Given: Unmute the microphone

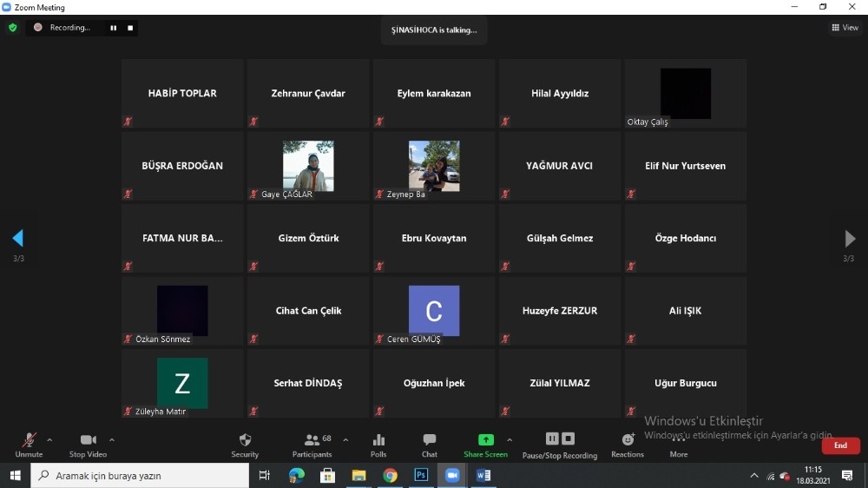Looking at the screenshot, I should click(x=29, y=440).
